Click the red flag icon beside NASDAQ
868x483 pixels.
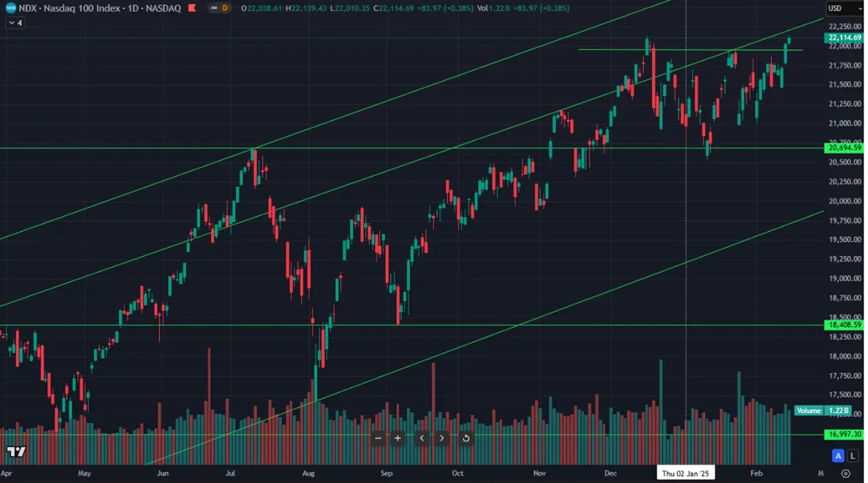click(x=192, y=9)
